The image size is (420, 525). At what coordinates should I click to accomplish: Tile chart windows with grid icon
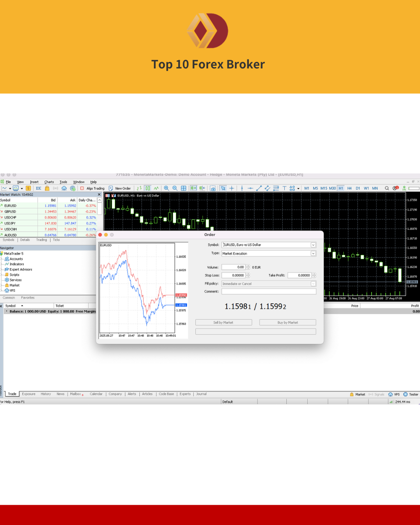[184, 188]
